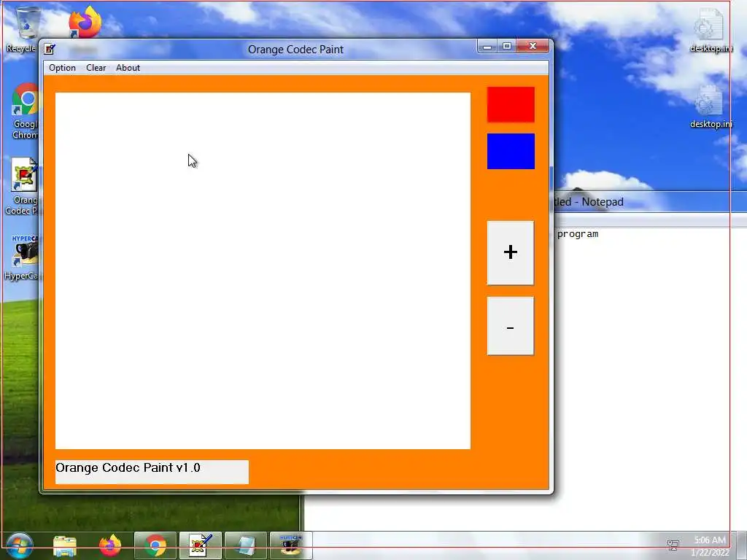The width and height of the screenshot is (747, 560).
Task: Open Chrome from the taskbar
Action: (x=155, y=545)
